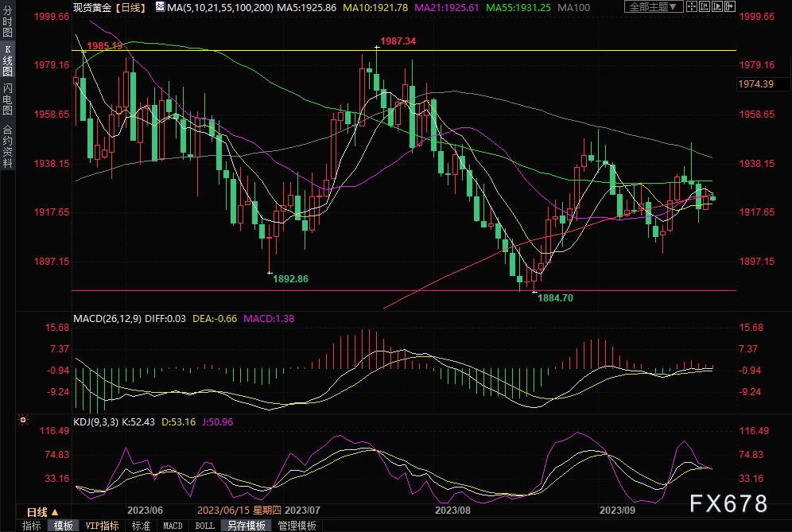Open the 合约资料 sidebar tab
The width and height of the screenshot is (792, 532).
[8, 146]
